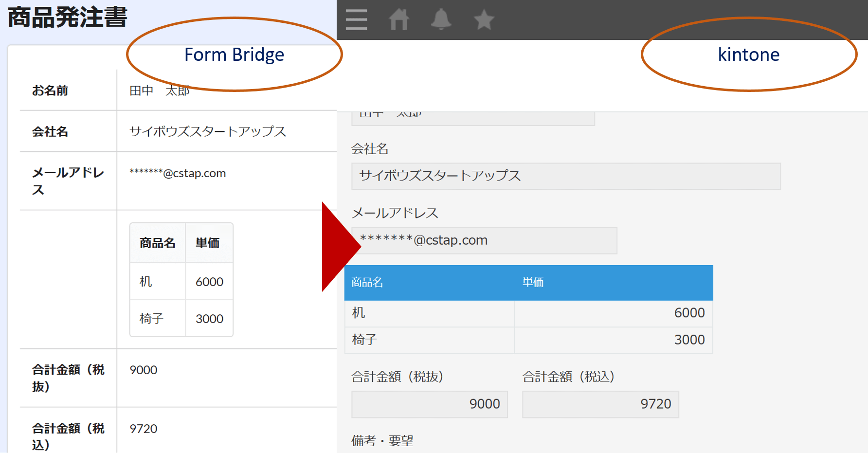This screenshot has height=453, width=868.
Task: Click the 6000 price cell in kintone table
Action: pyautogui.click(x=614, y=313)
